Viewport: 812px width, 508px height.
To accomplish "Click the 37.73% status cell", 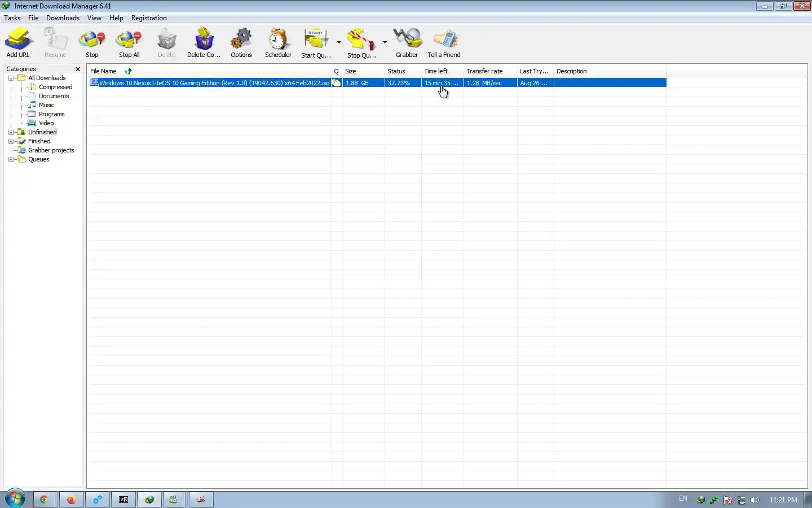I will pyautogui.click(x=403, y=83).
